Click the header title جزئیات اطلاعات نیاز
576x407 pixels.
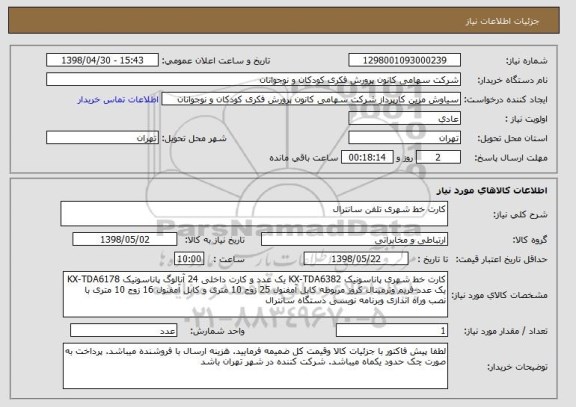503,21
